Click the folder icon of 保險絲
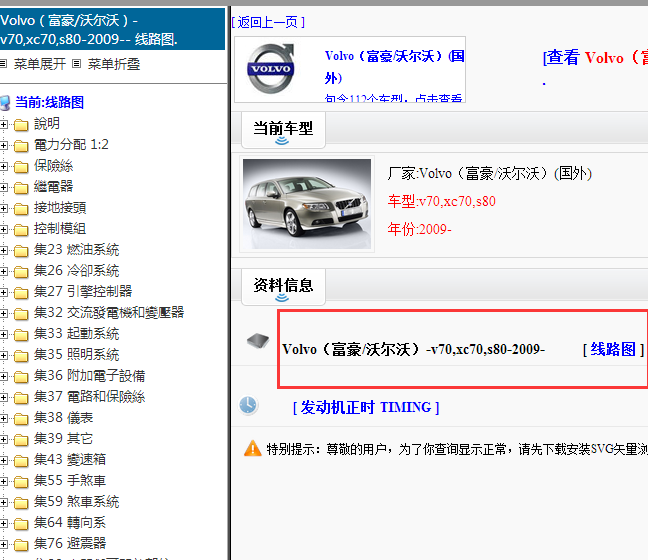Image resolution: width=648 pixels, height=560 pixels. coord(21,167)
